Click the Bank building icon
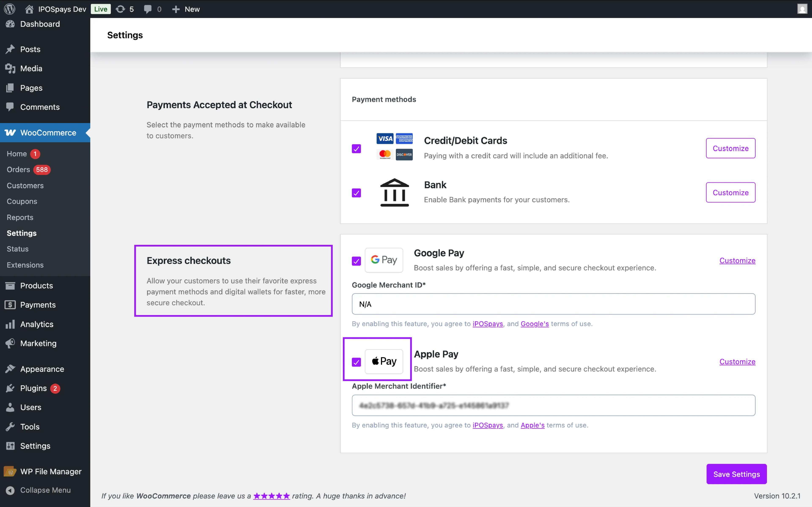 click(x=394, y=192)
